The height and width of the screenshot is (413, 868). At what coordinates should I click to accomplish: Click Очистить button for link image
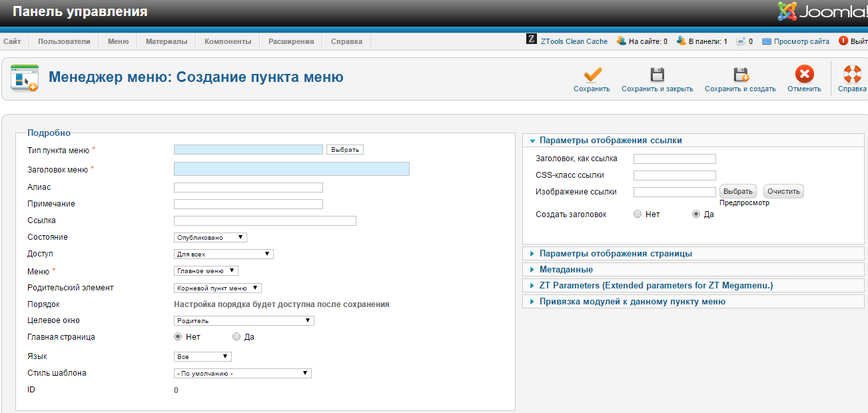coord(783,191)
